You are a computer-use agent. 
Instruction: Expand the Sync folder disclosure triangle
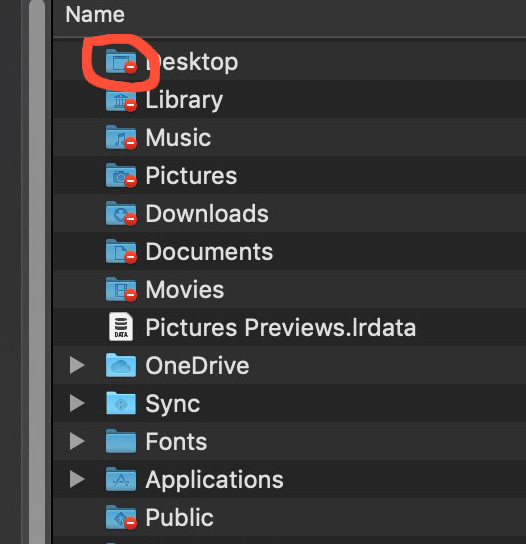[x=77, y=403]
